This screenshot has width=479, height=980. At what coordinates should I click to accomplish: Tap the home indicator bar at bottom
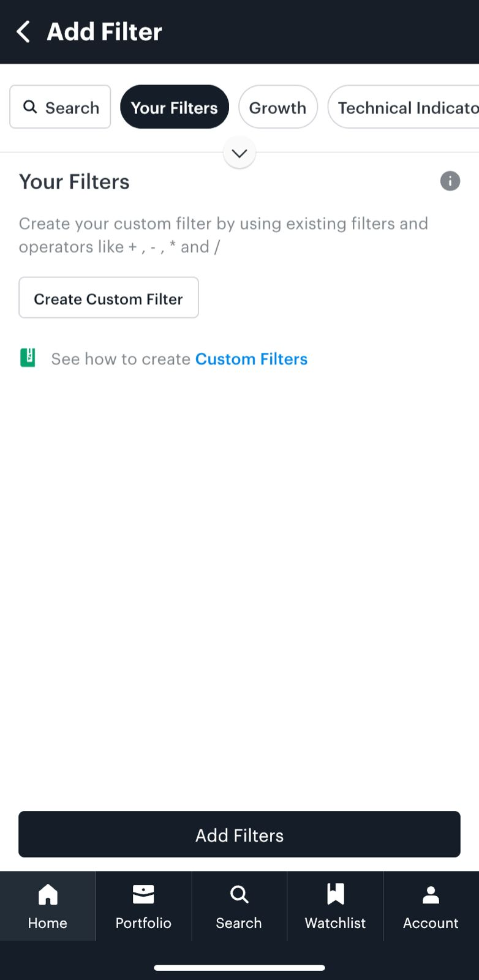[239, 968]
